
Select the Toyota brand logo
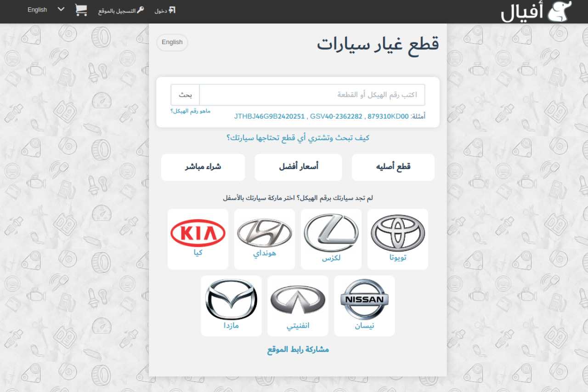point(398,233)
